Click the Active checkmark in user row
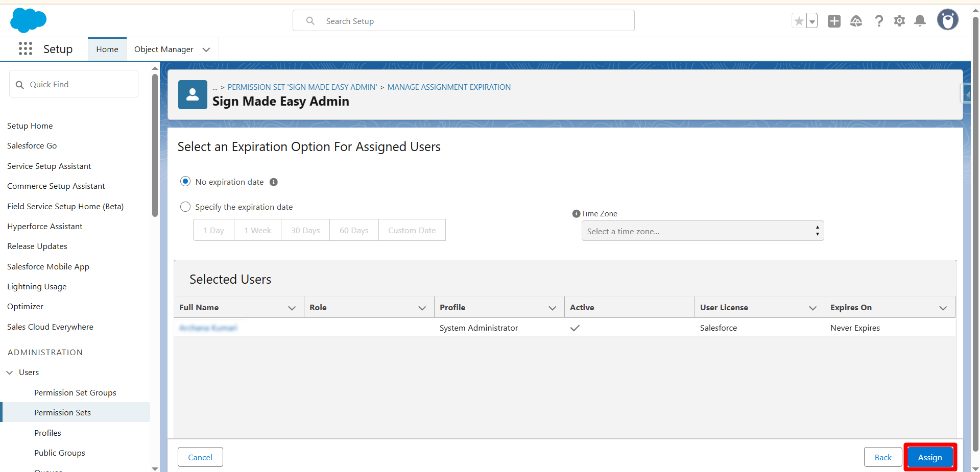This screenshot has width=980, height=472. point(575,328)
